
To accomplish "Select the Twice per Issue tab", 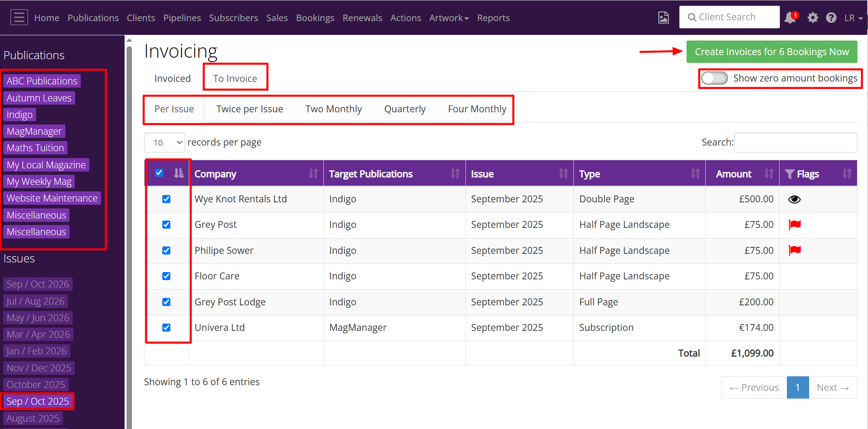I will [250, 109].
